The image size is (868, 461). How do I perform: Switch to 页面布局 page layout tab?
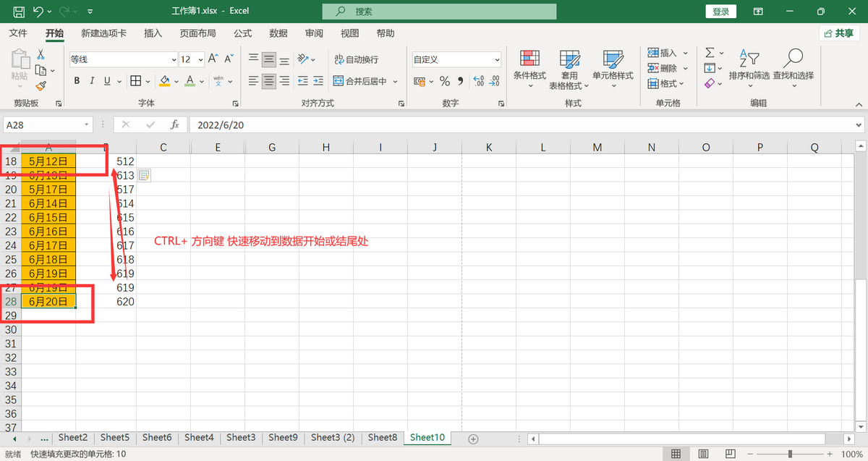(198, 33)
